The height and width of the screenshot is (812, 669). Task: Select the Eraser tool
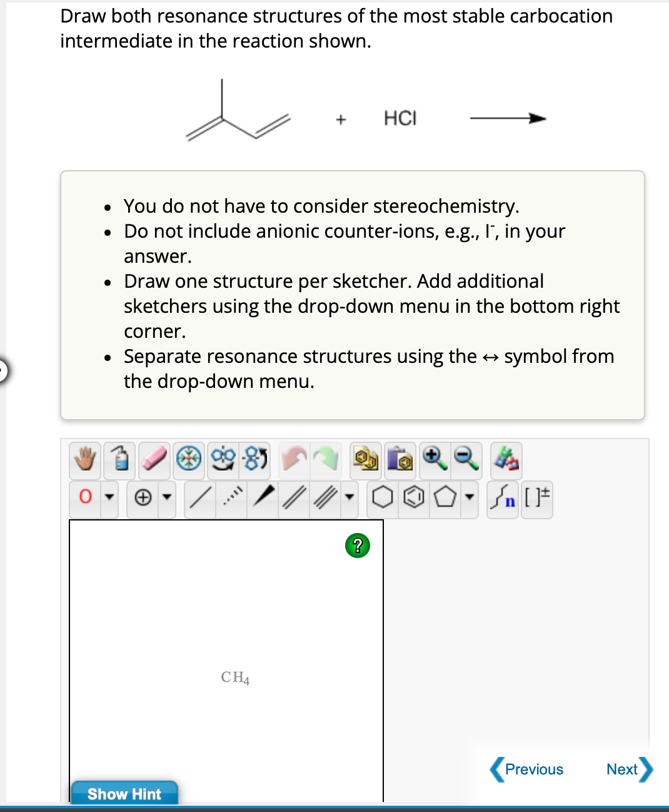coord(154,460)
